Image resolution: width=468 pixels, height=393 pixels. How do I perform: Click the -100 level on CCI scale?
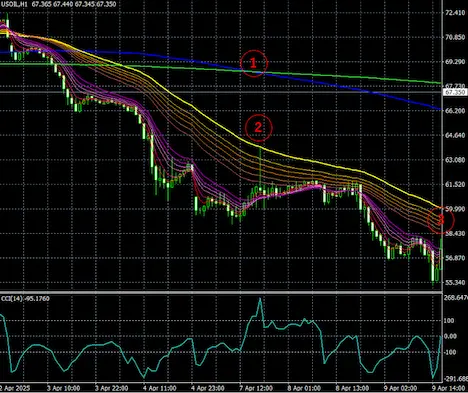(450, 352)
